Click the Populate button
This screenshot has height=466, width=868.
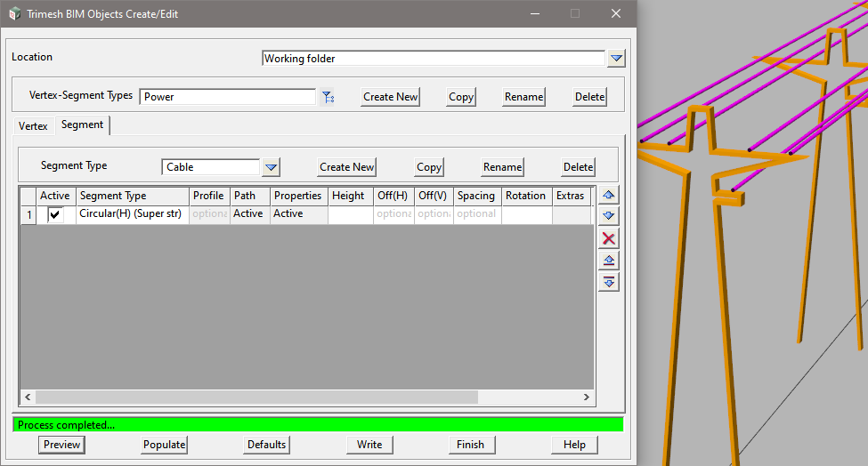[x=164, y=445]
